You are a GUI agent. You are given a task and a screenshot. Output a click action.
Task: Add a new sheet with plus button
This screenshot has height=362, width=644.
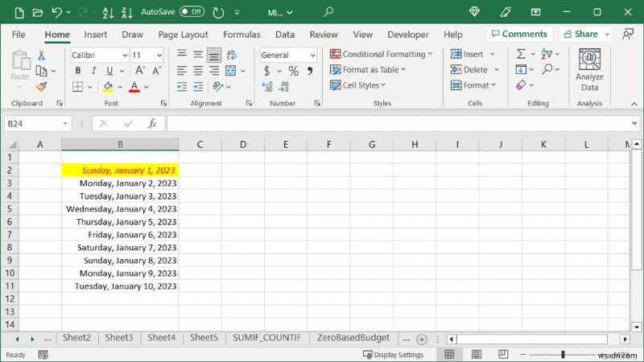(421, 339)
